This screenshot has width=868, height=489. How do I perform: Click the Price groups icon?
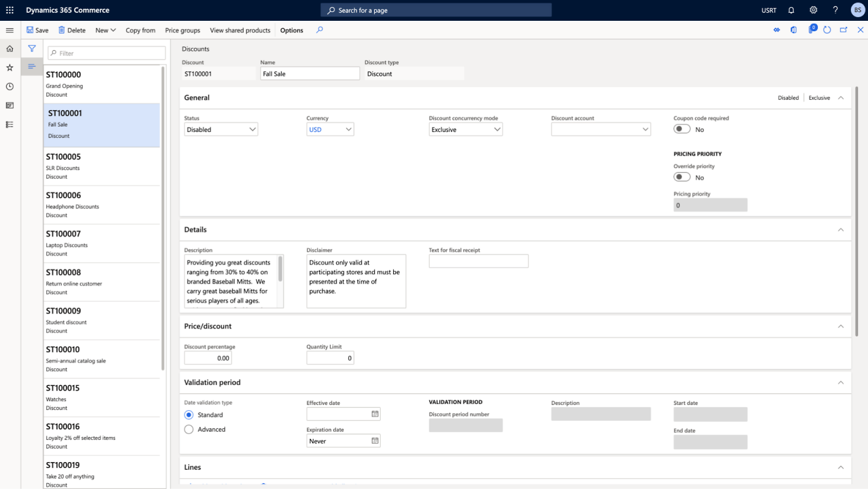point(182,30)
